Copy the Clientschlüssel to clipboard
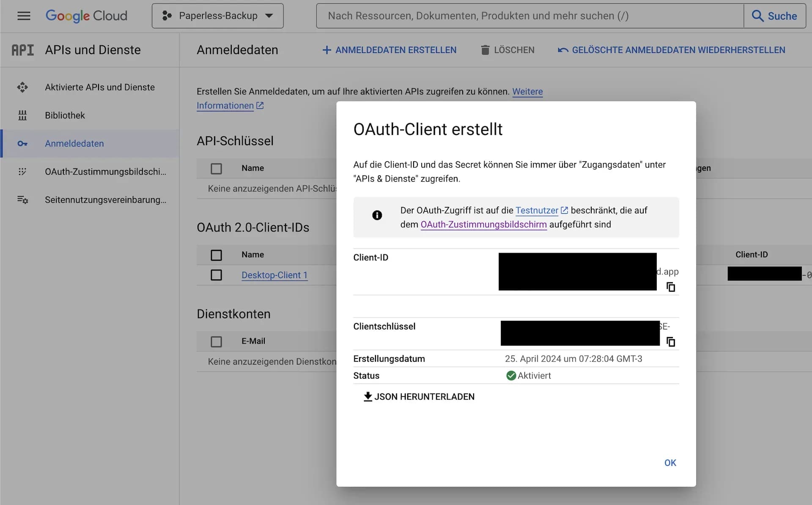This screenshot has width=812, height=505. click(671, 342)
